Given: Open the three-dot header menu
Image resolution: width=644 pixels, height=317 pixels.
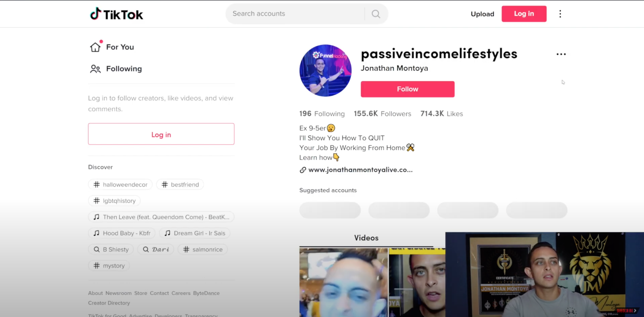Looking at the screenshot, I should (560, 14).
